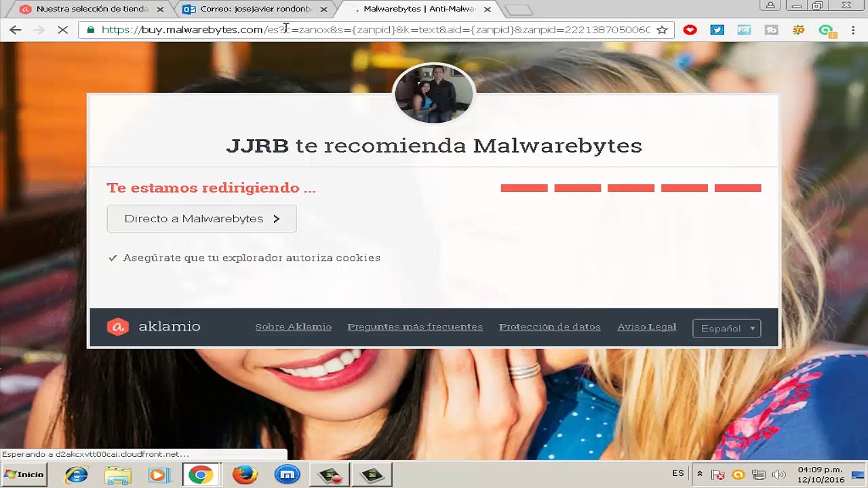868x488 pixels.
Task: Open the last green taskbar app icon
Action: [x=372, y=474]
